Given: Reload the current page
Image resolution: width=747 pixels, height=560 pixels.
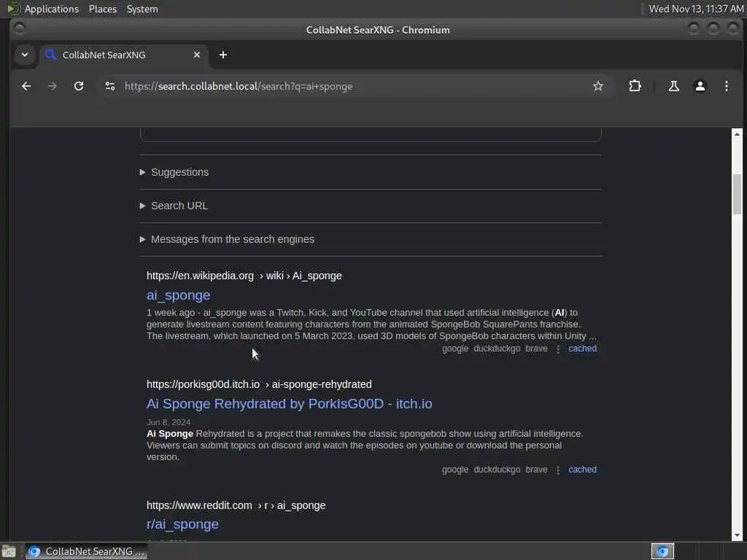Looking at the screenshot, I should coord(79,86).
